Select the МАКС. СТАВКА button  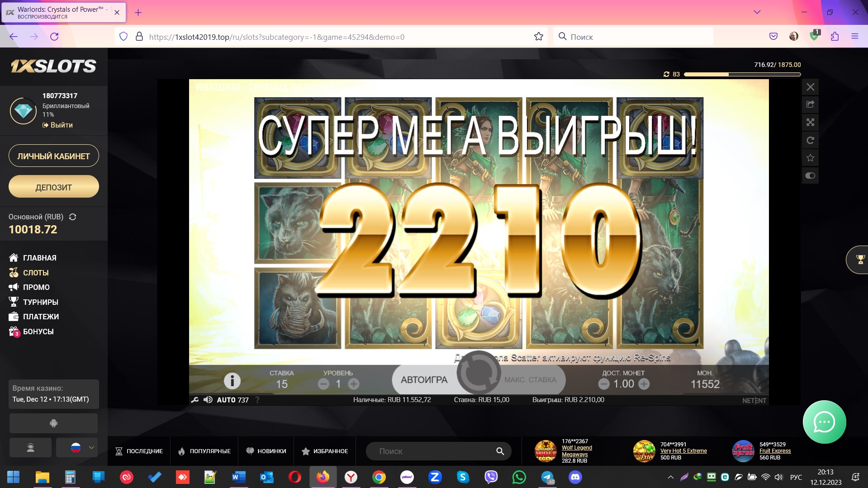point(531,380)
